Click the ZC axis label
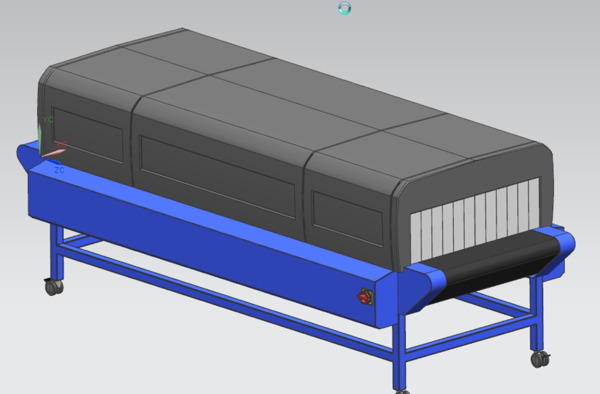The width and height of the screenshot is (600, 394). point(59,170)
